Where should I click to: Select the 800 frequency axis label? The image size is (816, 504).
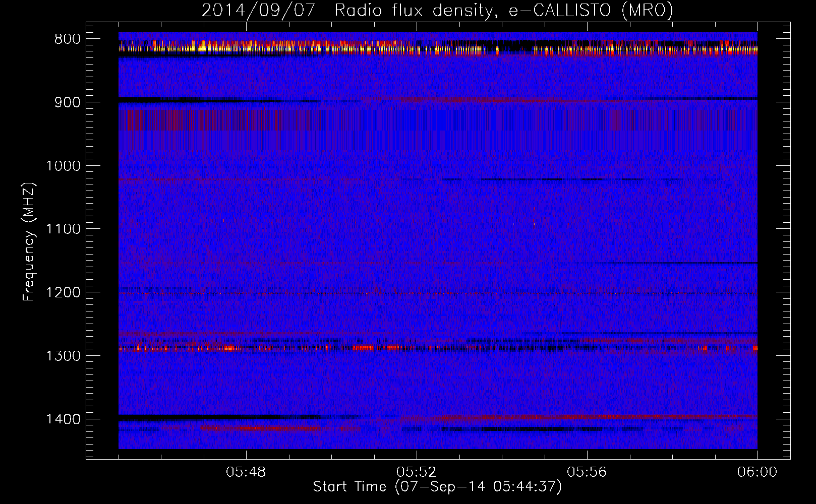click(68, 39)
